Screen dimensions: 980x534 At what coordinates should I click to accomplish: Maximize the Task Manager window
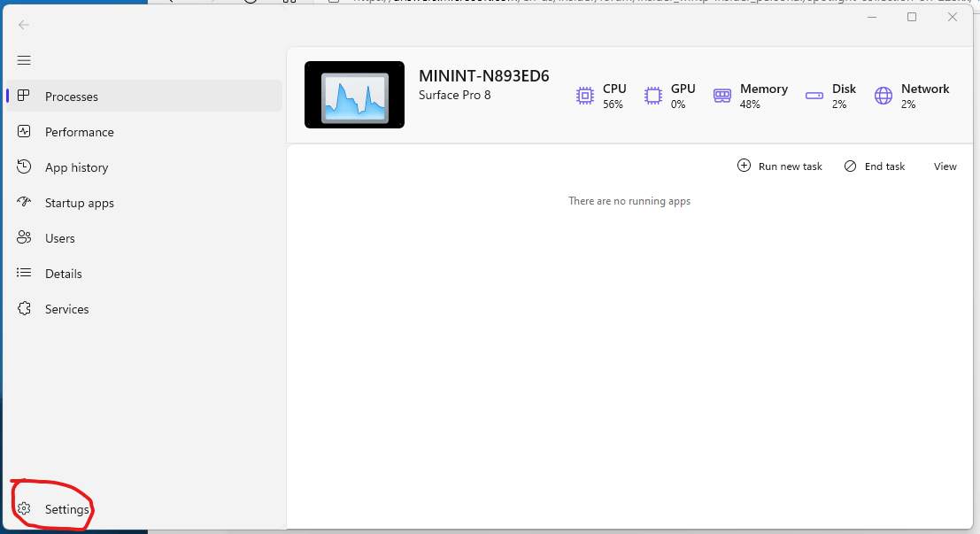tap(912, 17)
